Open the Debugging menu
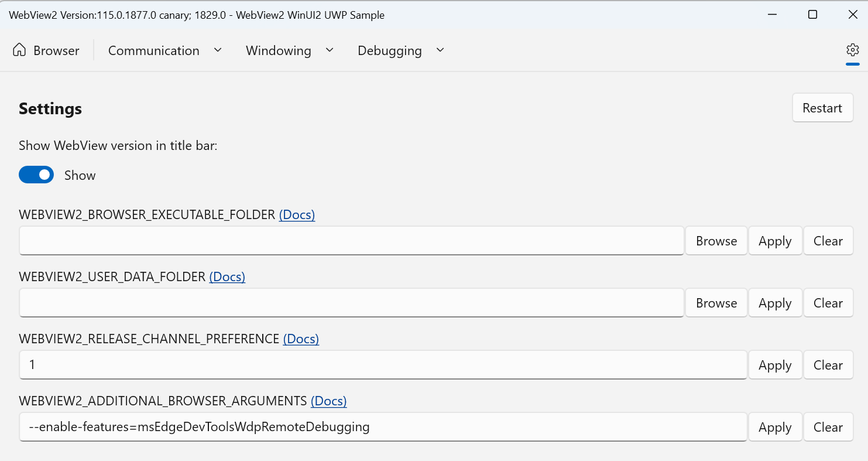Image resolution: width=868 pixels, height=461 pixels. coord(389,51)
